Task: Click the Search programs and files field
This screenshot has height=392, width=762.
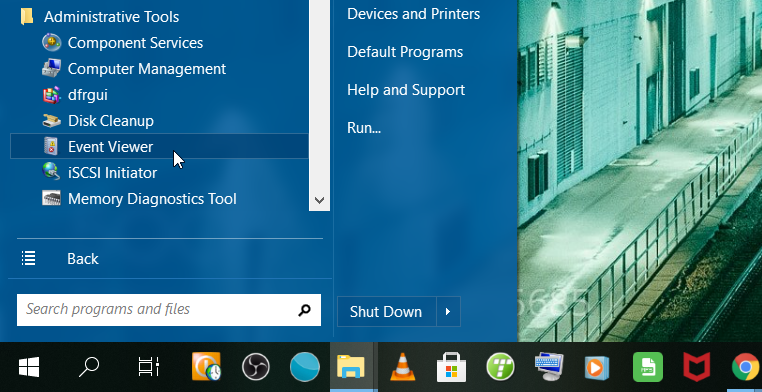Action: (169, 310)
